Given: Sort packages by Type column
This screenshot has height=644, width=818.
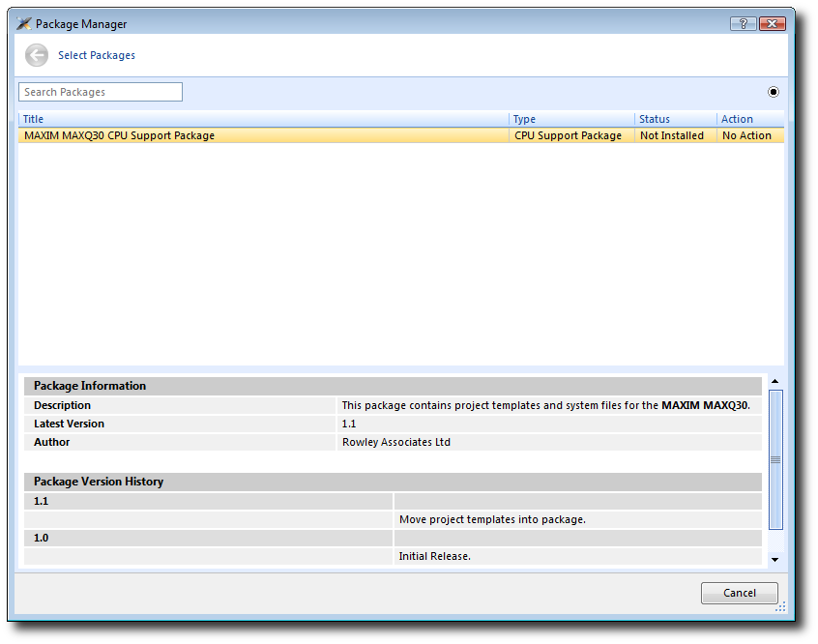Looking at the screenshot, I should point(571,119).
